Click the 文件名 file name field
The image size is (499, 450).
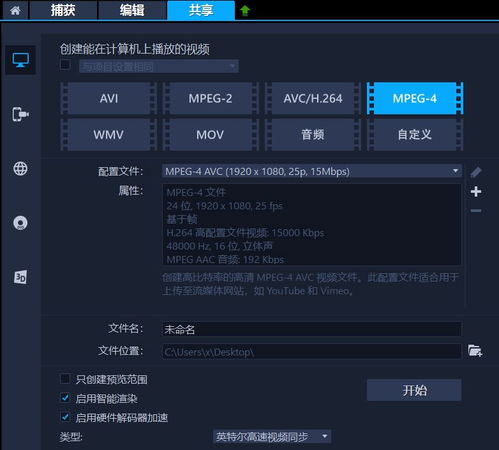tap(312, 330)
